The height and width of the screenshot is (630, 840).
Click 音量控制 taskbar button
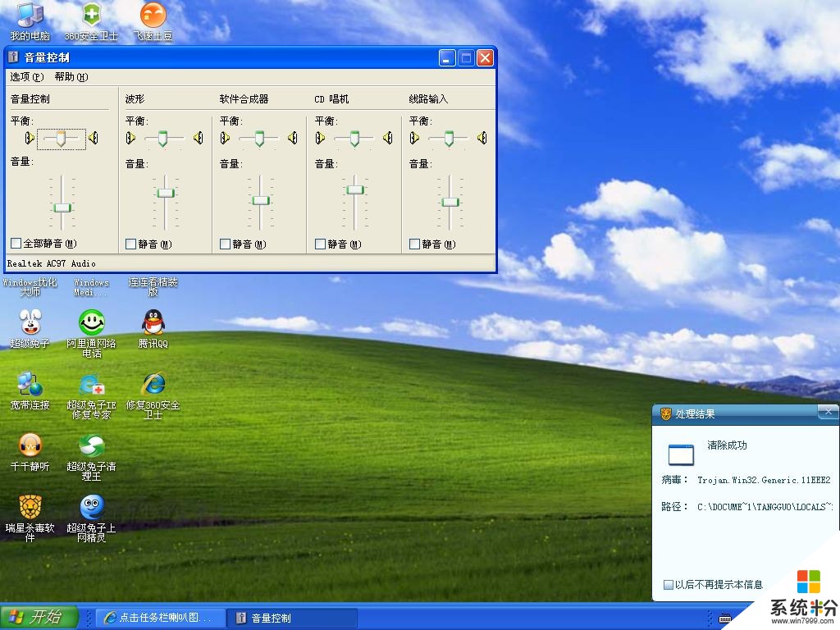coord(293,618)
